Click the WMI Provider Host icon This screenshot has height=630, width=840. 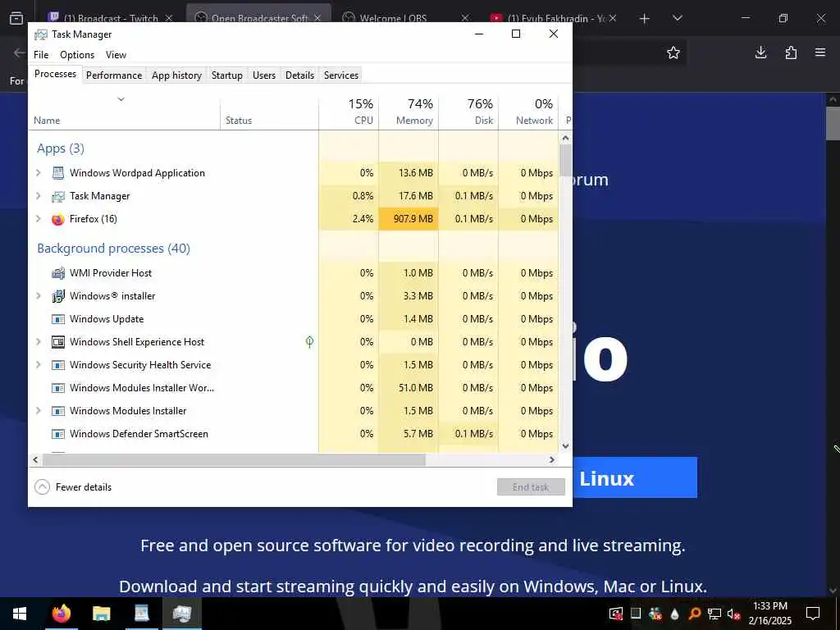tap(58, 273)
